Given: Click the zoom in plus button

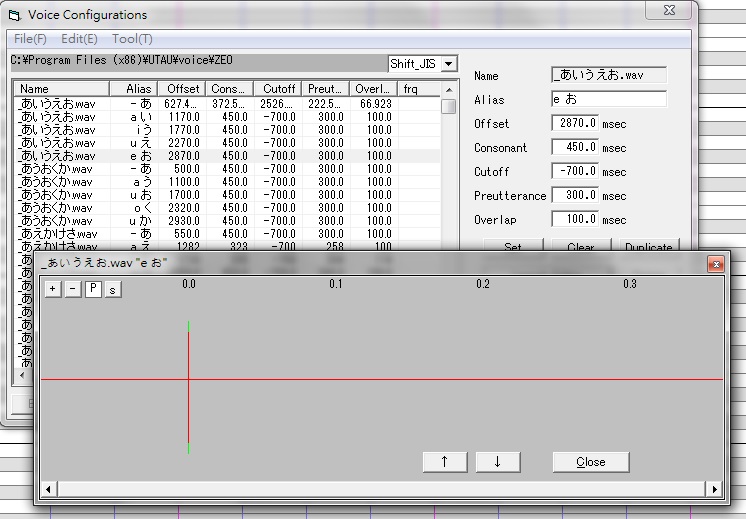Looking at the screenshot, I should coord(53,289).
